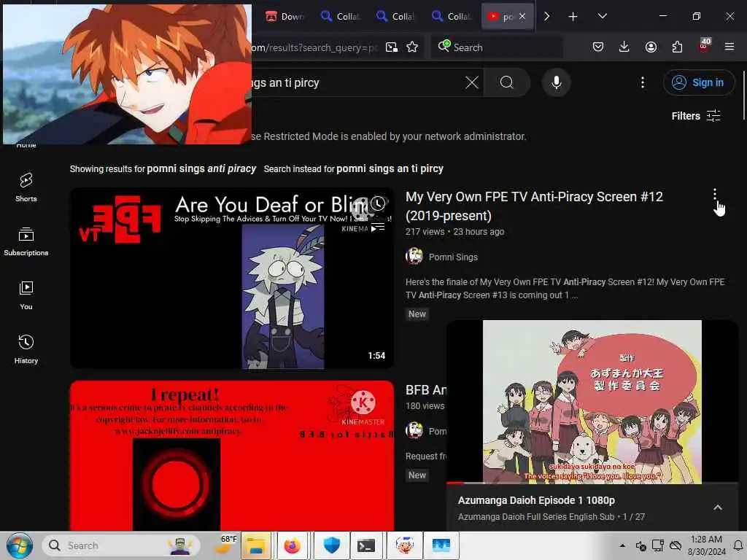Switch to second Colla search tab
Viewport: 747px width, 560px height.
click(x=395, y=16)
